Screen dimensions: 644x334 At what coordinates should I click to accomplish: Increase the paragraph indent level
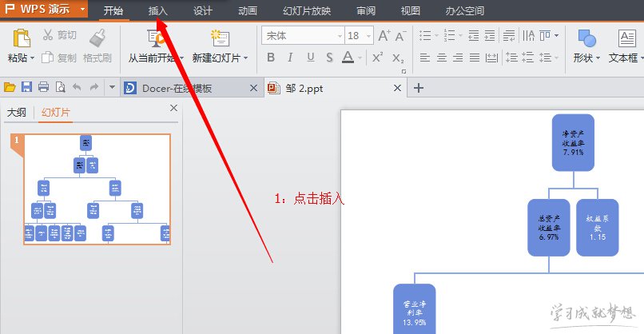(x=490, y=36)
